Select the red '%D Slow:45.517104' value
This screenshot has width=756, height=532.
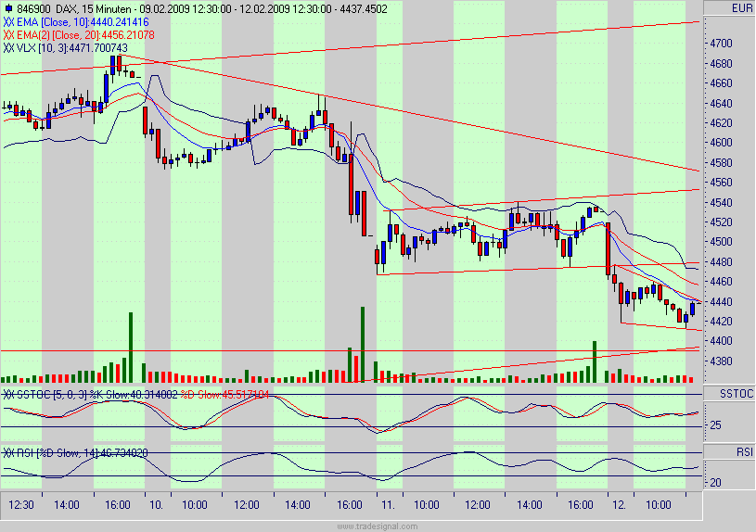[224, 395]
